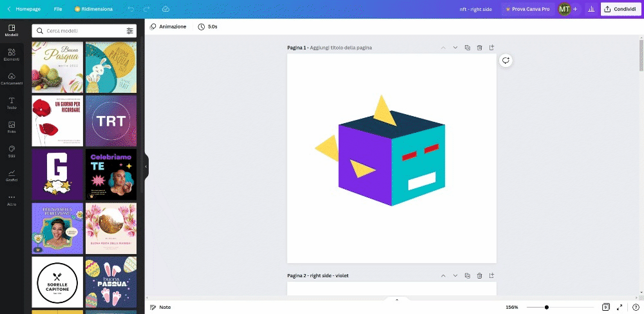Viewport: 644px width, 314px height.
Task: Click the Condividi share button
Action: pyautogui.click(x=620, y=10)
